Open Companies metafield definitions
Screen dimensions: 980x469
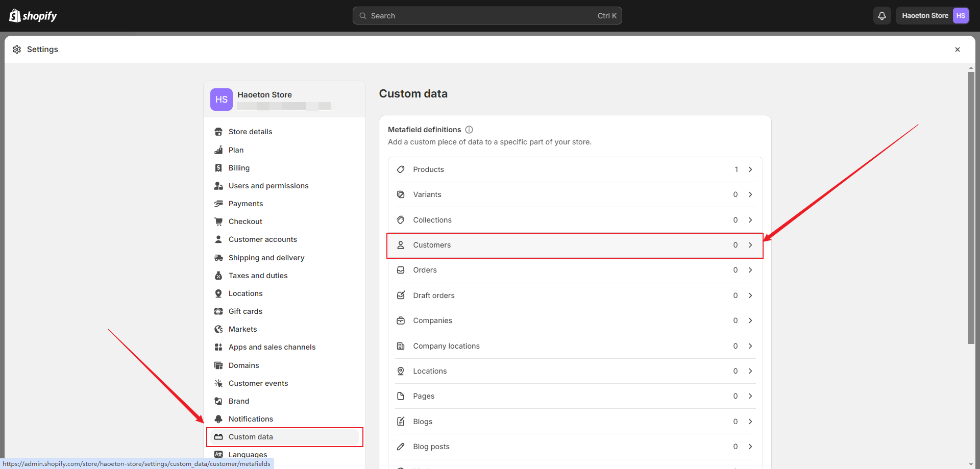[x=575, y=320]
